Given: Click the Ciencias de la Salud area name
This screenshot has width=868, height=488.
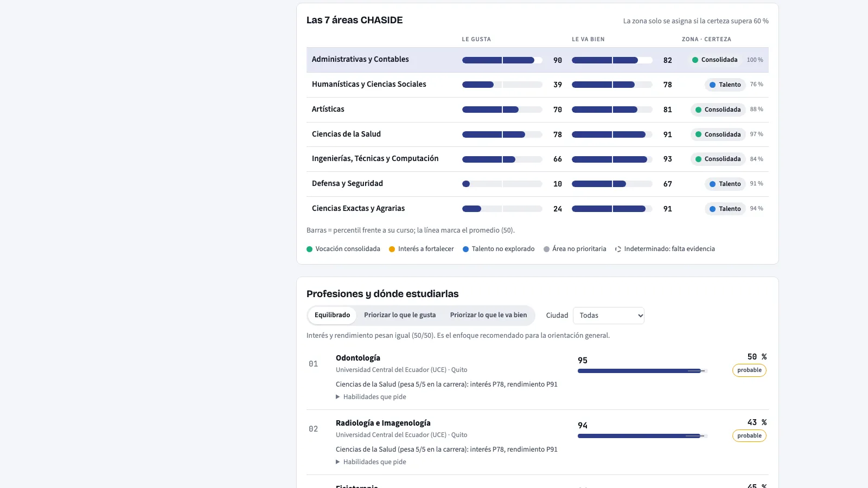Looking at the screenshot, I should click(346, 134).
